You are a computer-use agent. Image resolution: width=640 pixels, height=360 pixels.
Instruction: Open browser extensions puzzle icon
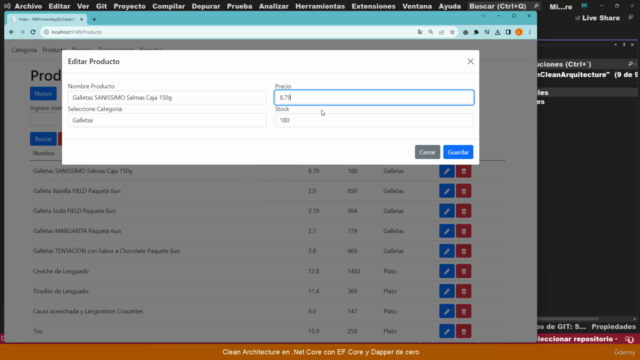pyautogui.click(x=476, y=32)
